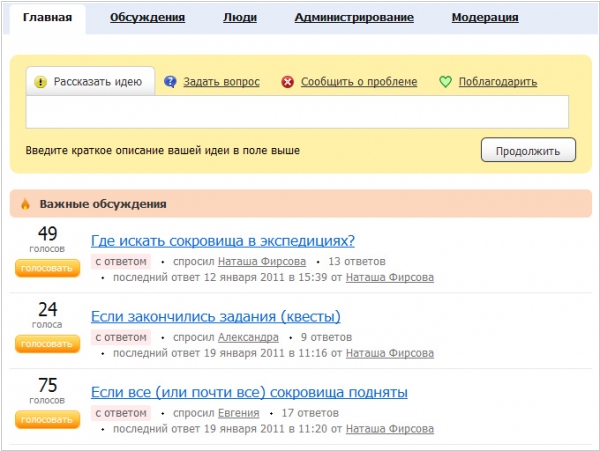
Task: Click the 17 ответов text
Action: click(310, 413)
